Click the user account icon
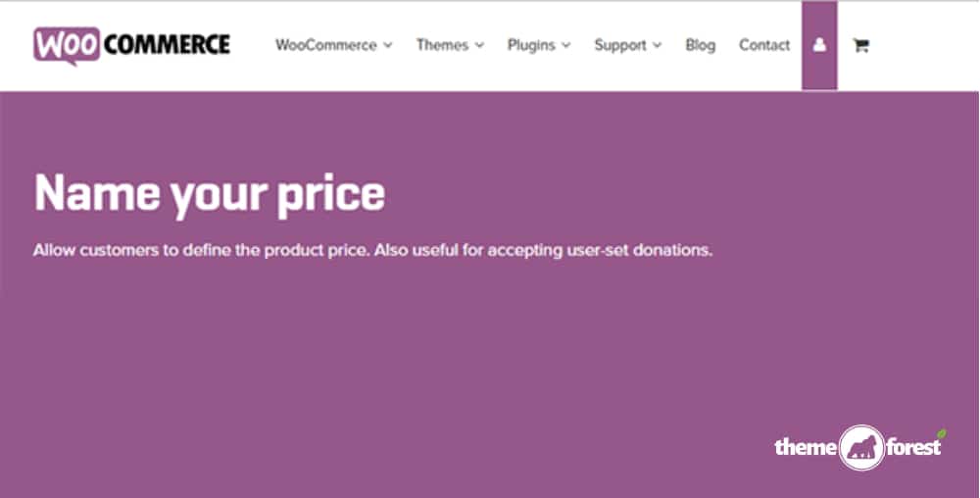Screen dimensions: 980x498 coord(819,45)
